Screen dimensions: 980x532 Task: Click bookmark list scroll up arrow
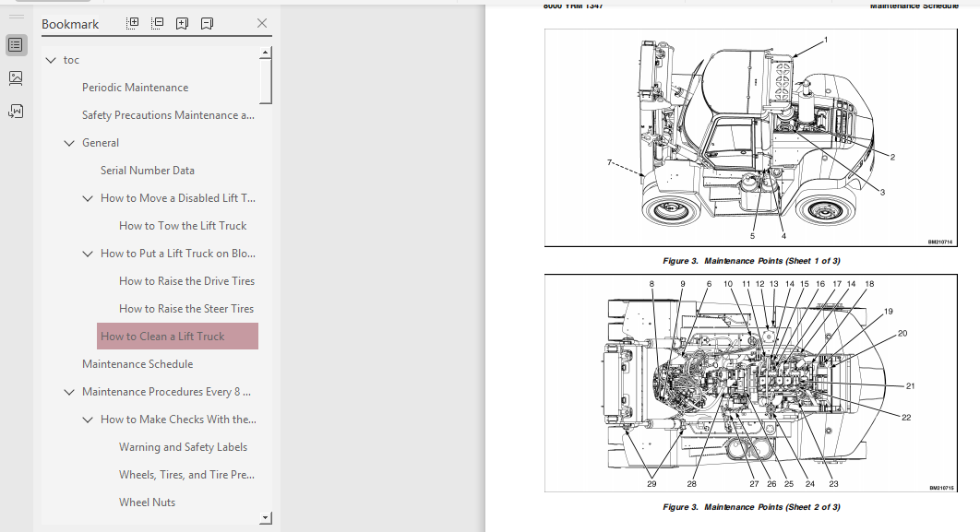click(266, 53)
